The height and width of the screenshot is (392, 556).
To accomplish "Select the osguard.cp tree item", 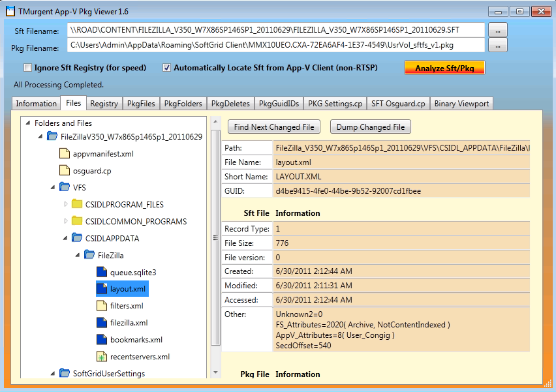I will tap(92, 171).
